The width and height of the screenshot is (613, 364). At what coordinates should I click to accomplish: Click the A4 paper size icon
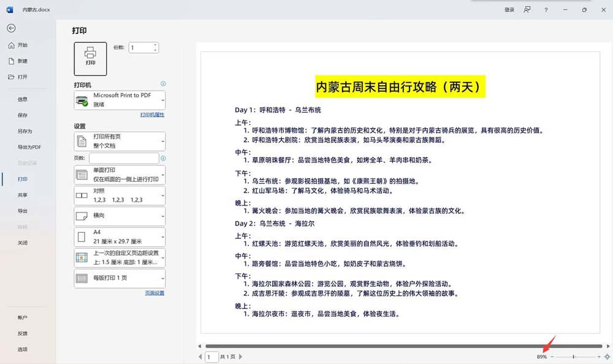point(82,237)
